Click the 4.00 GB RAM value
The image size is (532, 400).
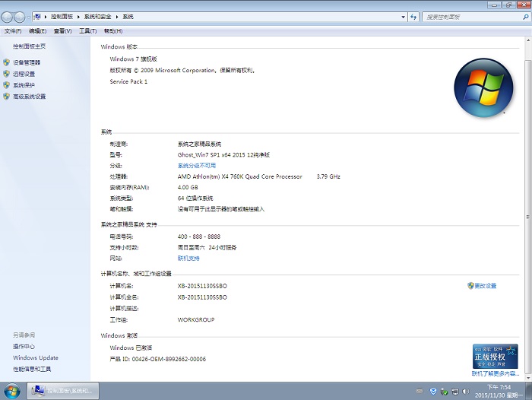coord(188,187)
